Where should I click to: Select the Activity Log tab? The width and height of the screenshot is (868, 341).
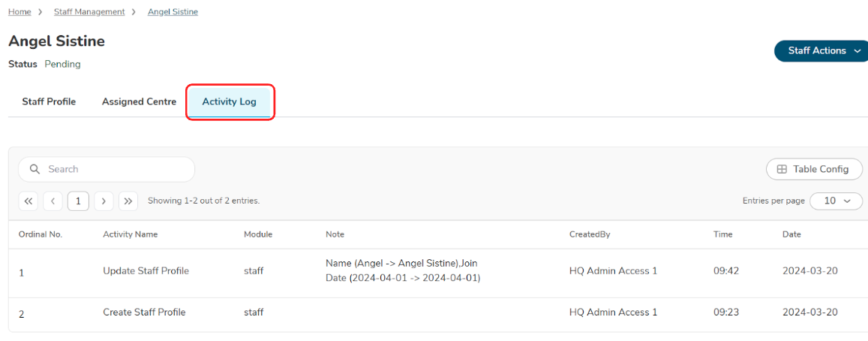tap(230, 102)
